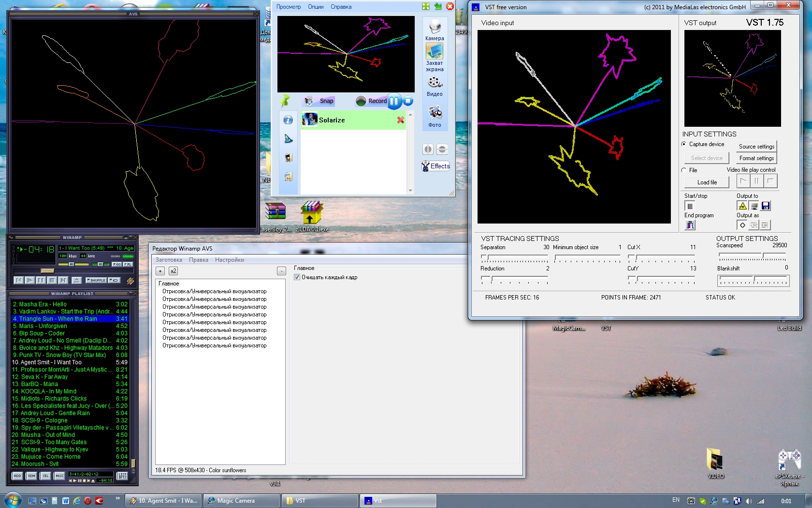
Task: Select the Capture device radio button
Action: point(684,144)
